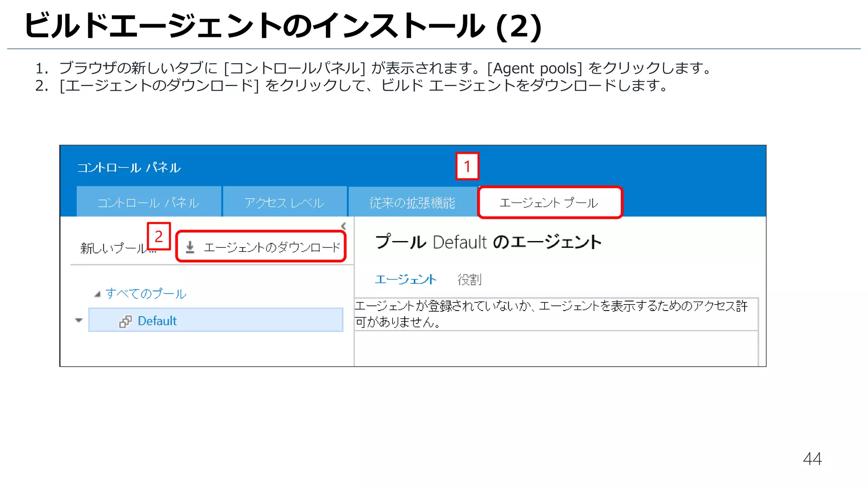Click the エージェントのダウンロード button
Screen dimensions: 868x488
click(262, 247)
